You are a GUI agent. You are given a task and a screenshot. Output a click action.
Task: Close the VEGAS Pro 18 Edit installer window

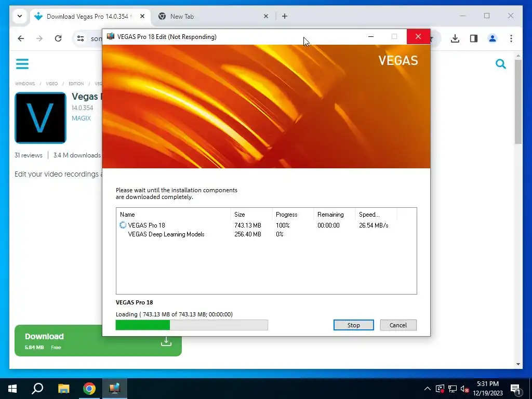point(418,37)
